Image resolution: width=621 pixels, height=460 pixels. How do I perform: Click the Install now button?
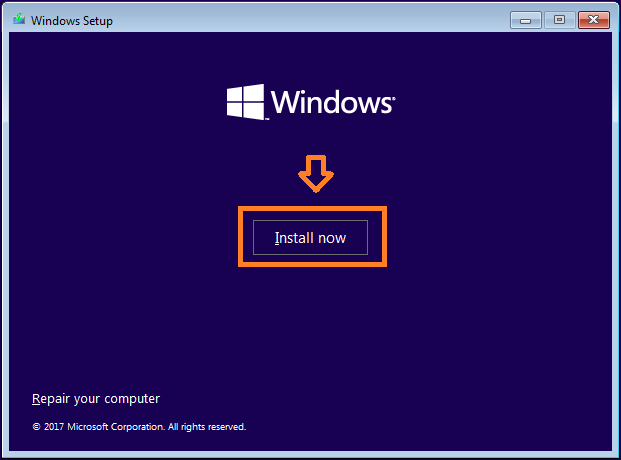point(310,237)
